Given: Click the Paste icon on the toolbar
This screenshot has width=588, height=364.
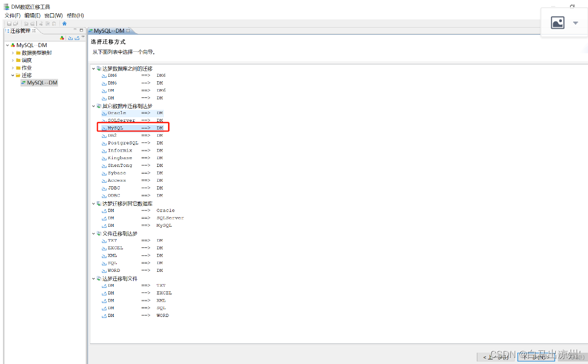Looking at the screenshot, I should (x=54, y=24).
